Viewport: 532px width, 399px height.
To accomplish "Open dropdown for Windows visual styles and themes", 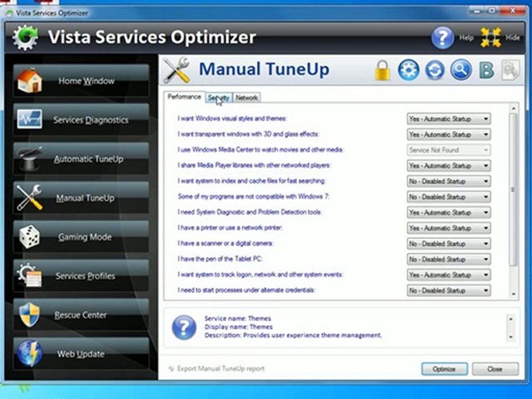I will [448, 119].
